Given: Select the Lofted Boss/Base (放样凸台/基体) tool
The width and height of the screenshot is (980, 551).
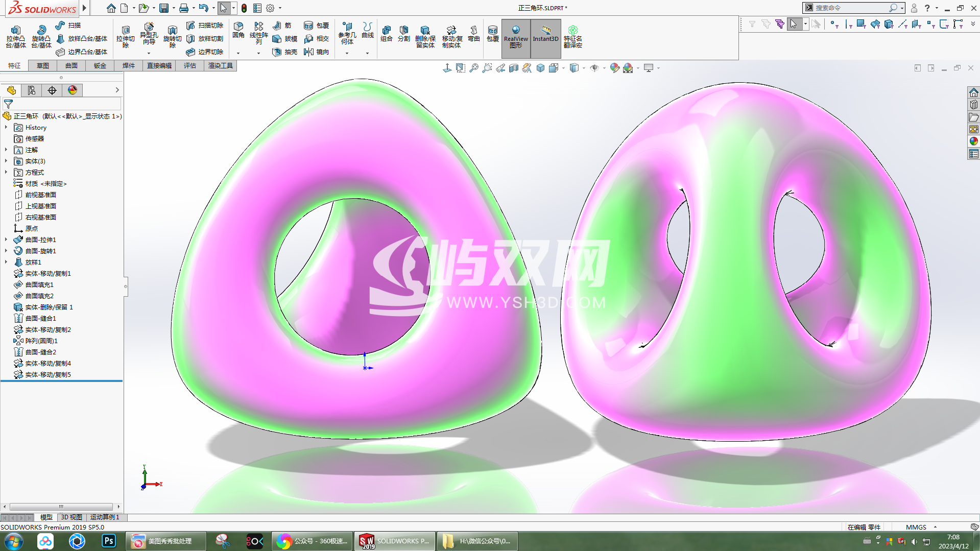Looking at the screenshot, I should 82,38.
